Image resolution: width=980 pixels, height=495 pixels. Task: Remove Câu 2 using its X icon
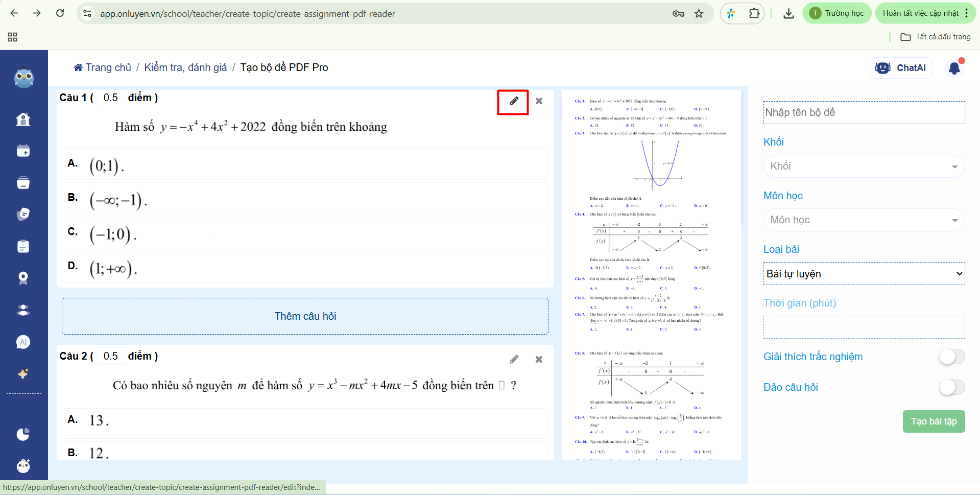(x=539, y=360)
